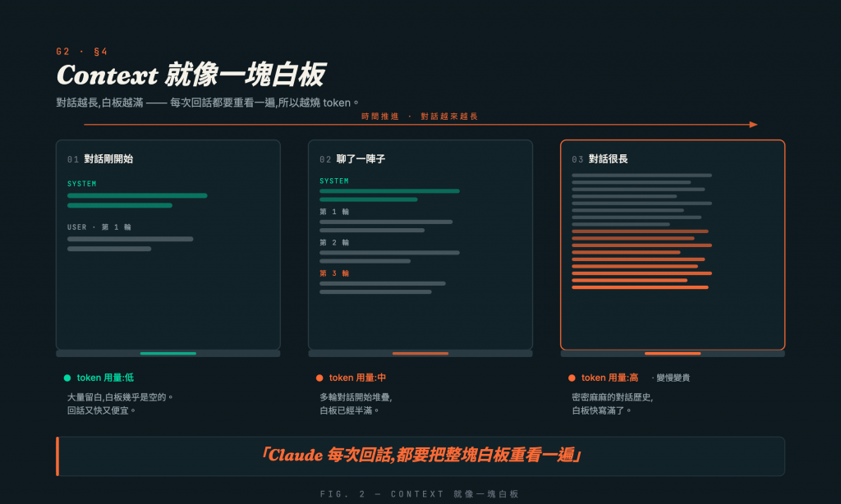Click the "G2 · §4" section label
841x504 pixels.
click(82, 52)
